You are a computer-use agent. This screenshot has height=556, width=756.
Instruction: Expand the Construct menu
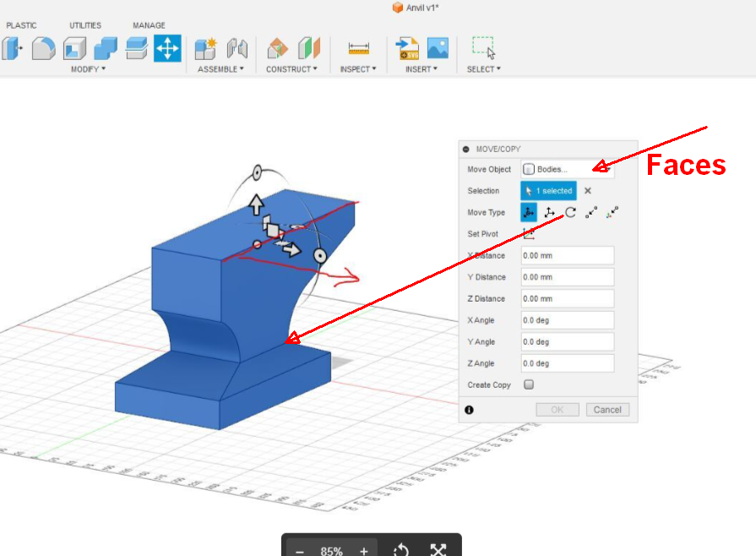(x=292, y=69)
